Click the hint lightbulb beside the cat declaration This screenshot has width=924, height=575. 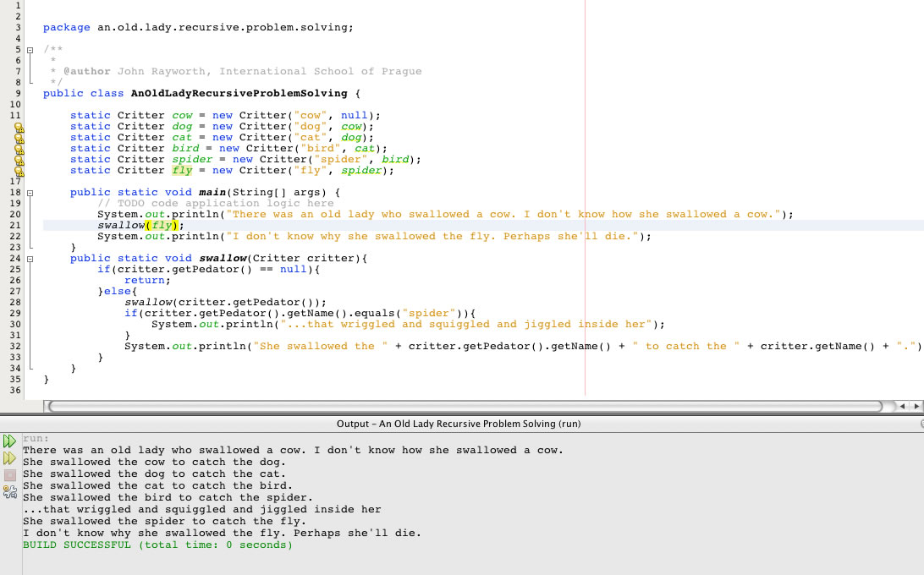coord(17,138)
